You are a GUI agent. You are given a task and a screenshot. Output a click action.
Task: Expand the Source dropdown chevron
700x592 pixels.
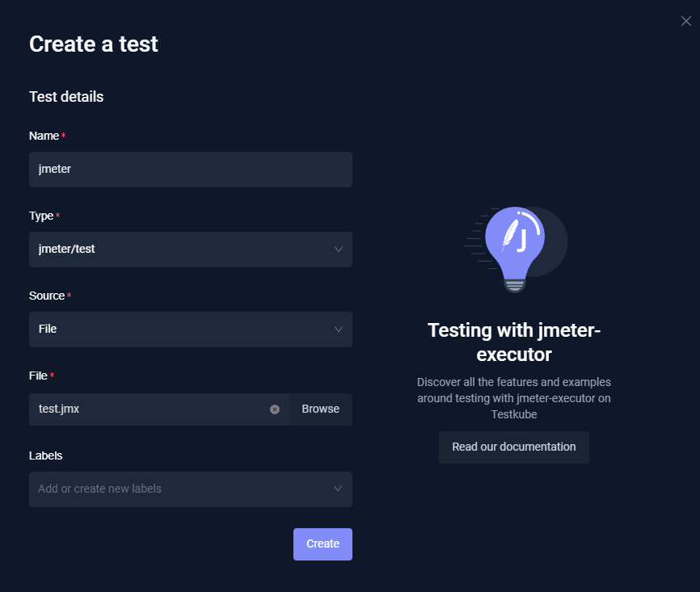(x=339, y=330)
